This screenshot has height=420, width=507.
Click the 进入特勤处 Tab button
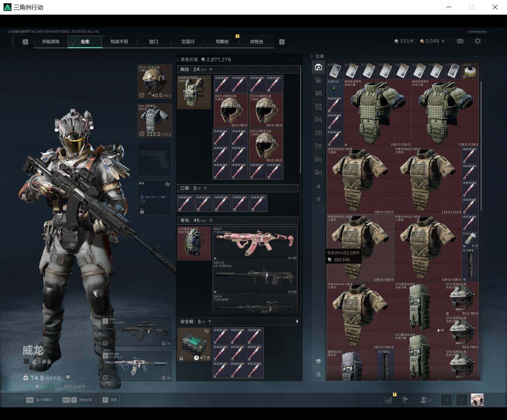tap(39, 400)
